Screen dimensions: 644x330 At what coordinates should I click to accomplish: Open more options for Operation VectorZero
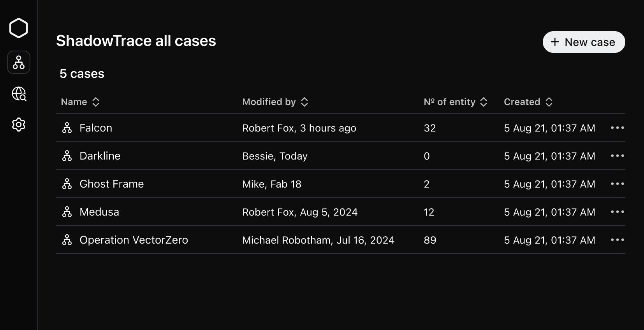(x=617, y=240)
